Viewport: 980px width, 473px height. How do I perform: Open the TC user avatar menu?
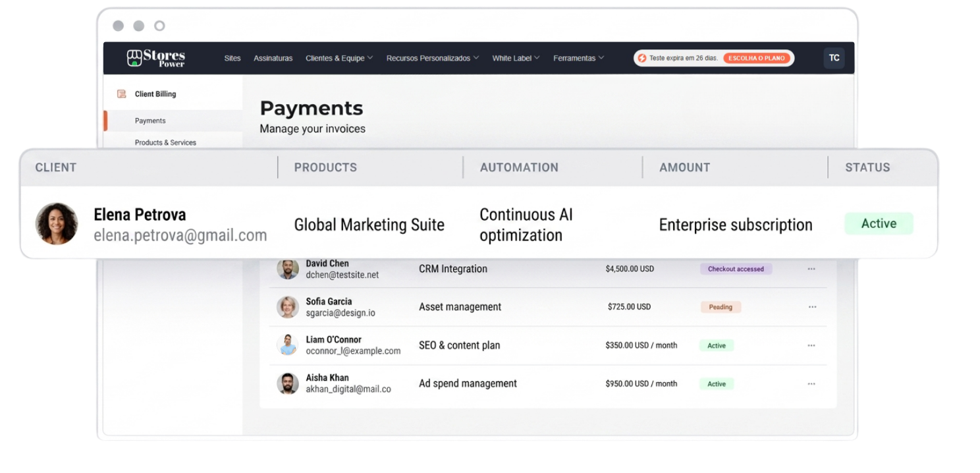[x=834, y=58]
